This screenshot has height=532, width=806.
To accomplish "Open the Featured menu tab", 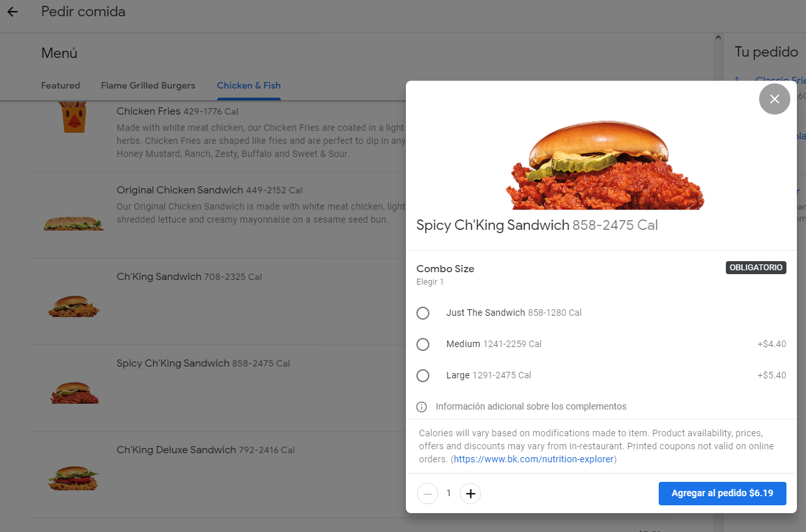I will click(61, 85).
